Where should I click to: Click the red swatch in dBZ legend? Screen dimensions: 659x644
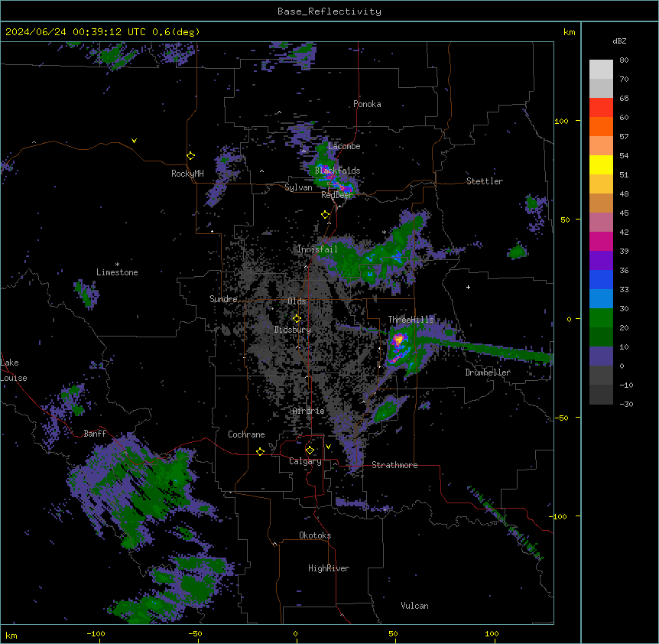point(601,107)
